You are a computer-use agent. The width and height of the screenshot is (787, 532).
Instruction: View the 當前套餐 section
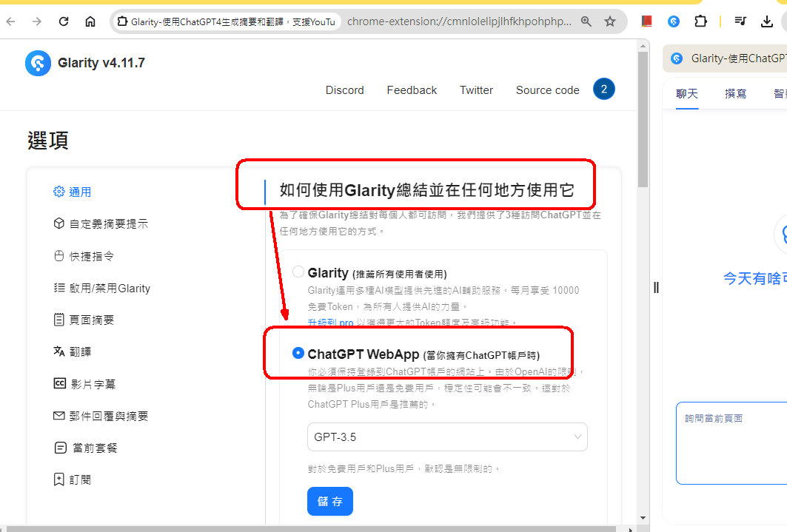pos(85,448)
